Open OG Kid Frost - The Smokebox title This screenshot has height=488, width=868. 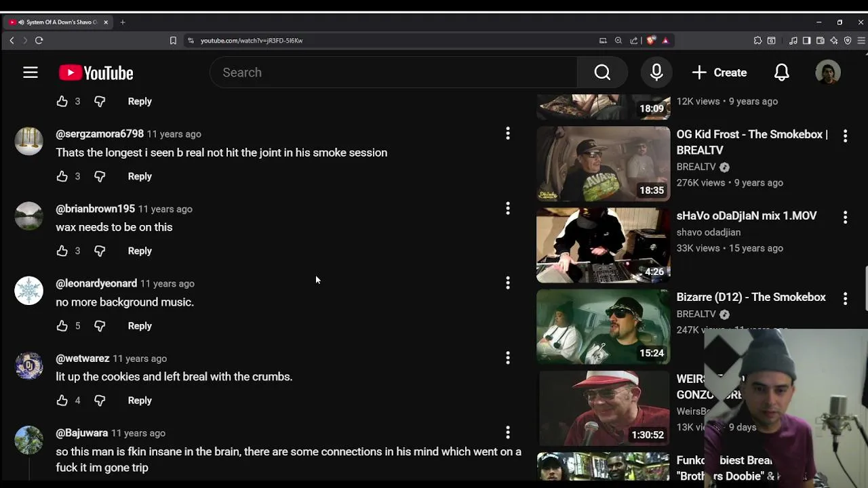point(752,142)
